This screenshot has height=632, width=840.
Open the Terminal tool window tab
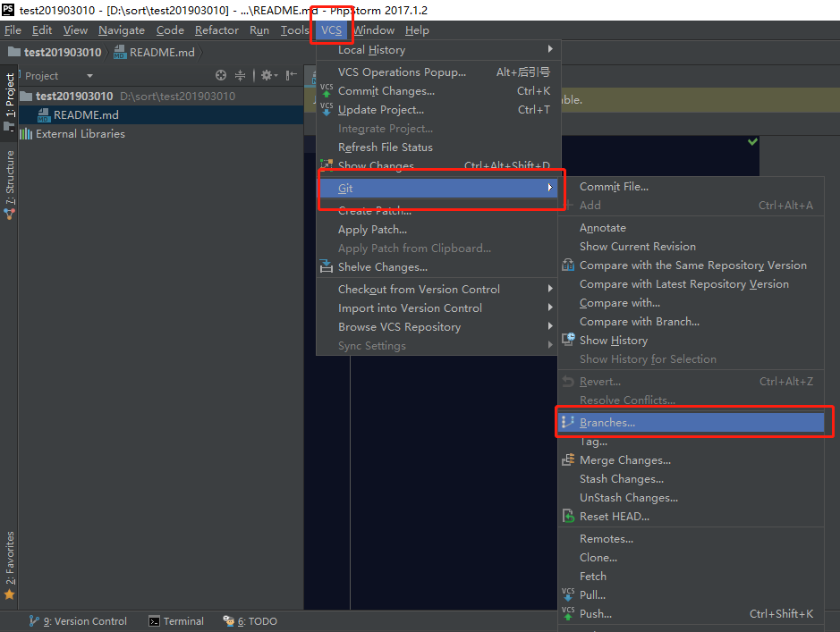[176, 621]
